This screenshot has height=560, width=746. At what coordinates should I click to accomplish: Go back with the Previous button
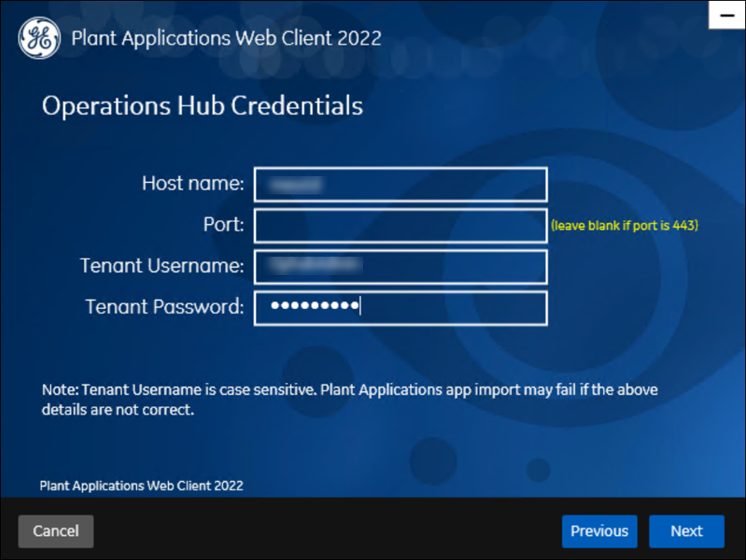pos(600,531)
